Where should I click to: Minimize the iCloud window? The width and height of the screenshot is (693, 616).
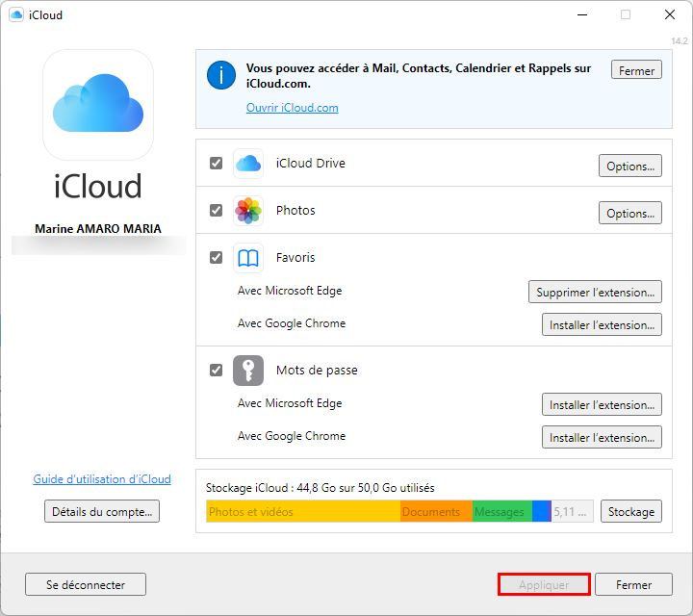point(582,14)
